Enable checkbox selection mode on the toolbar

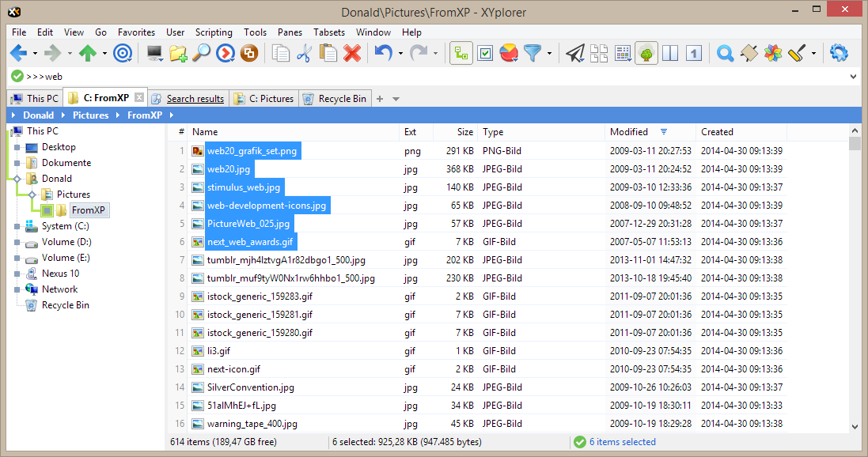[x=486, y=53]
